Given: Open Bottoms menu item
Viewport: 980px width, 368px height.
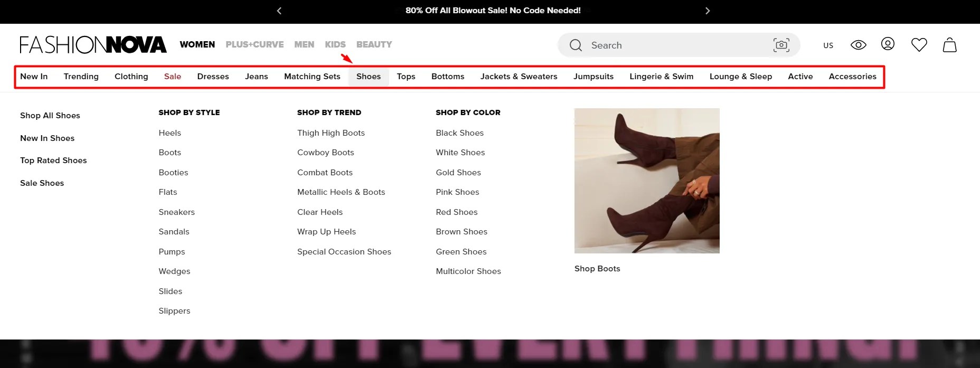Looking at the screenshot, I should pyautogui.click(x=448, y=77).
